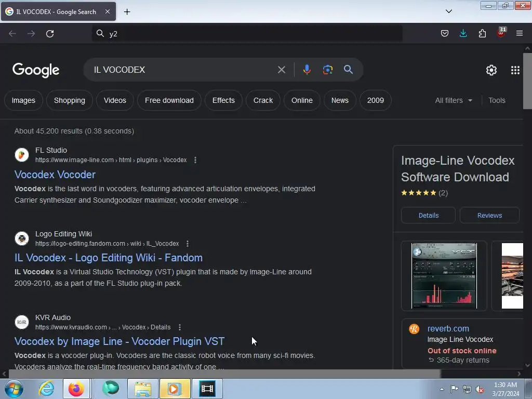
Task: Open the reverb.com store link
Action: point(448,329)
